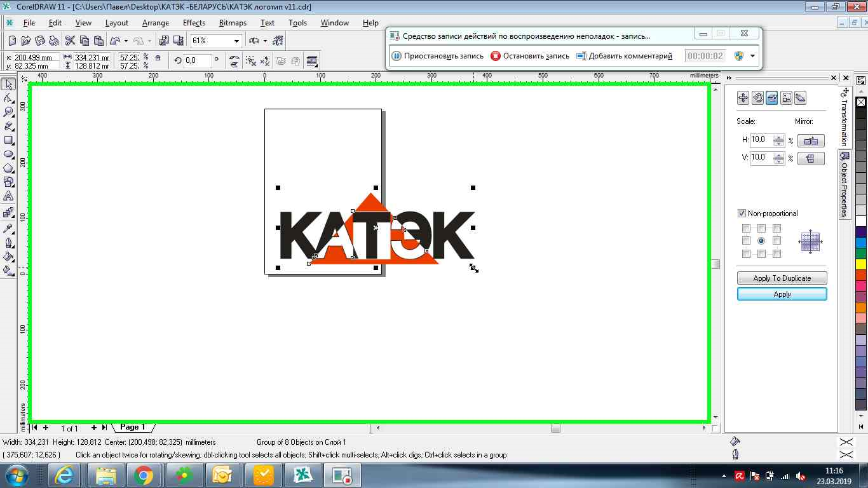
Task: Select the Pick tool in the toolbox
Action: [8, 84]
